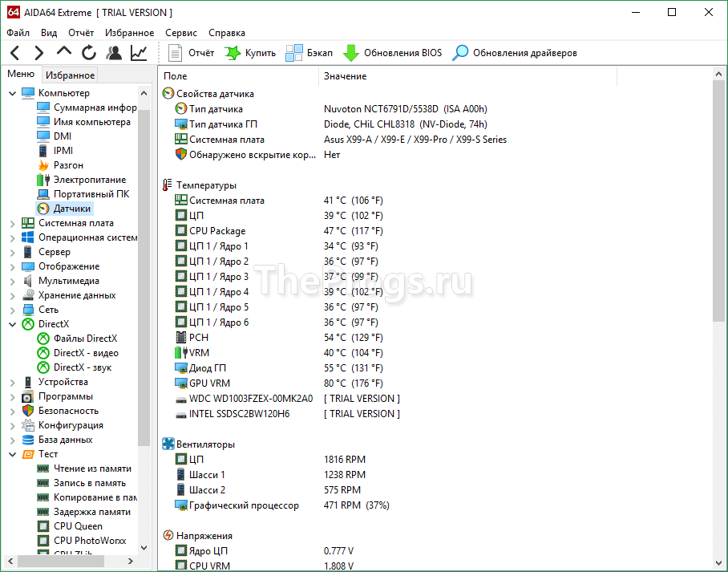Image resolution: width=728 pixels, height=572 pixels.
Task: Open the Вид menu
Action: (x=49, y=33)
